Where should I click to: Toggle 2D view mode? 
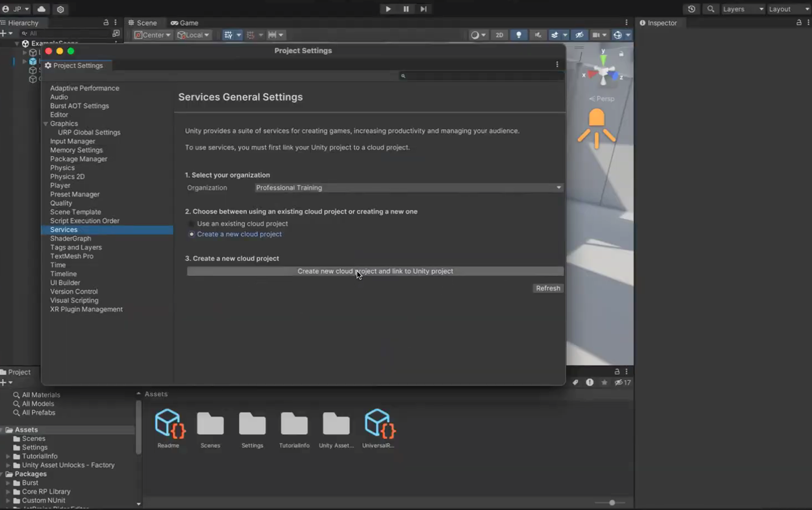[499, 35]
